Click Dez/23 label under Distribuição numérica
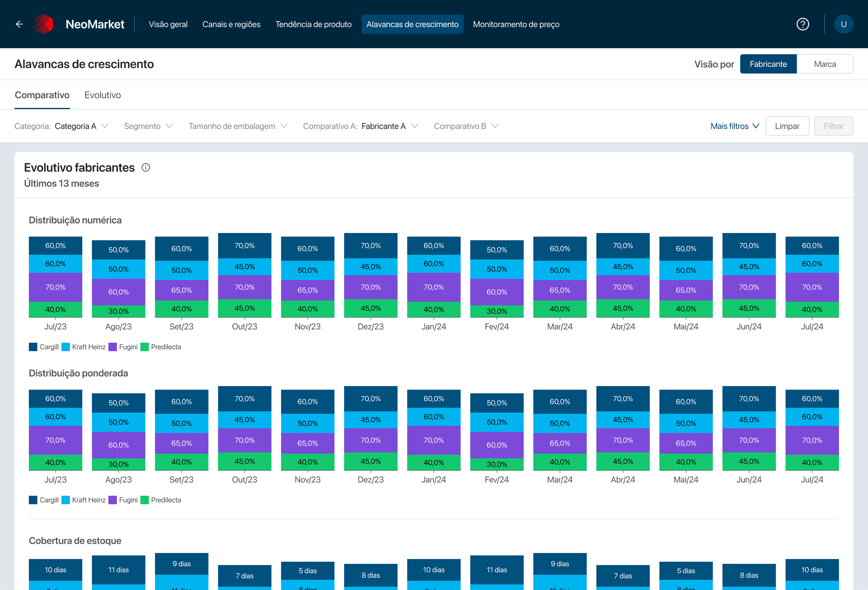Image resolution: width=868 pixels, height=590 pixels. click(x=370, y=327)
